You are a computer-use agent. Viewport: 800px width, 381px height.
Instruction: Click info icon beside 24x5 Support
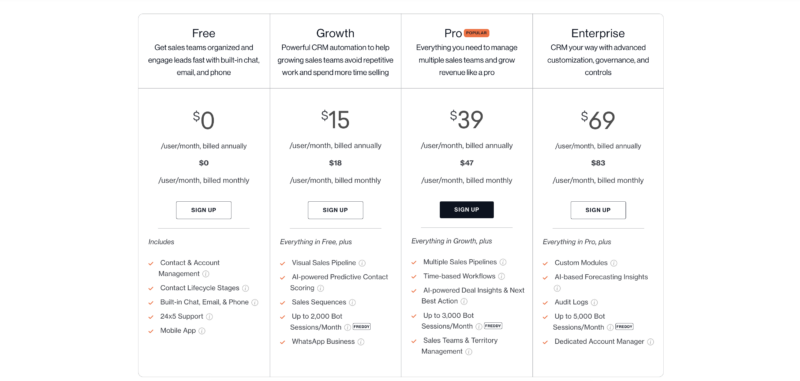tap(209, 317)
